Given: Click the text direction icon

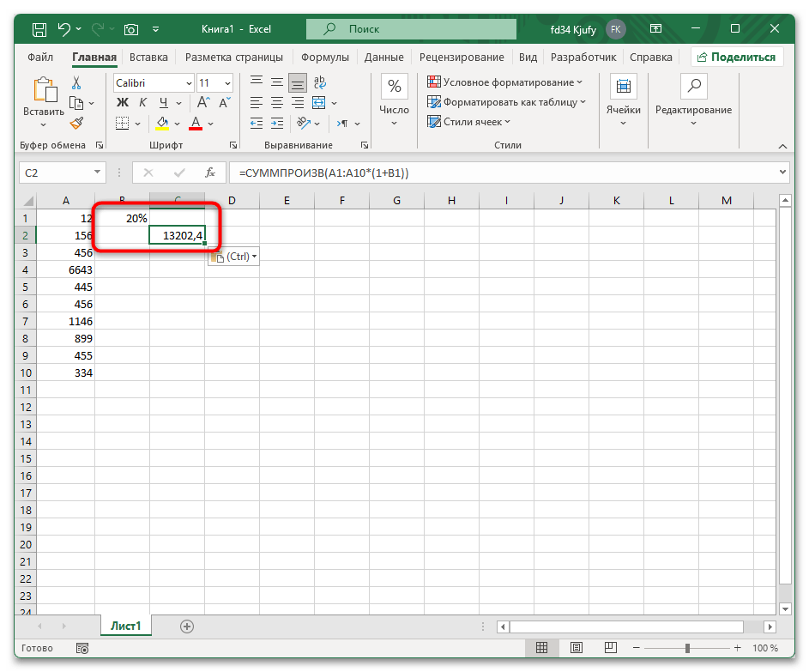Looking at the screenshot, I should click(342, 124).
